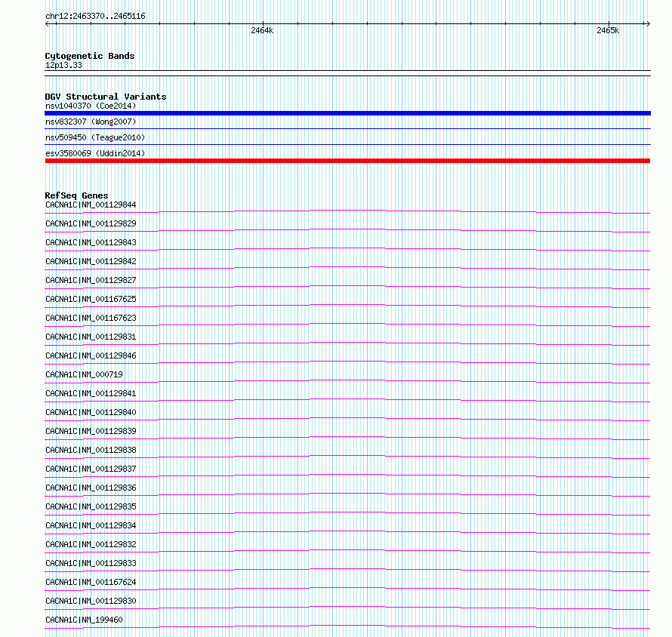Image resolution: width=672 pixels, height=637 pixels.
Task: Select transcript CACNA1C|NM_001129839
Action: [x=91, y=431]
